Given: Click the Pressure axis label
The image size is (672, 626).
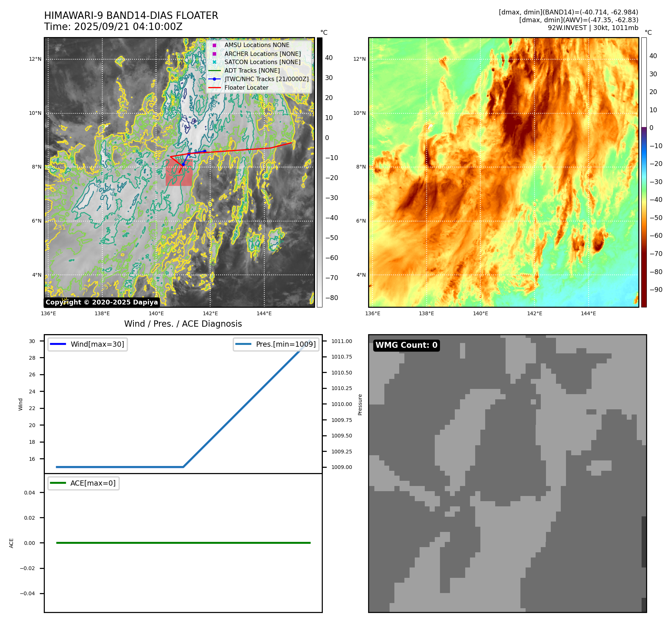Looking at the screenshot, I should tap(360, 404).
